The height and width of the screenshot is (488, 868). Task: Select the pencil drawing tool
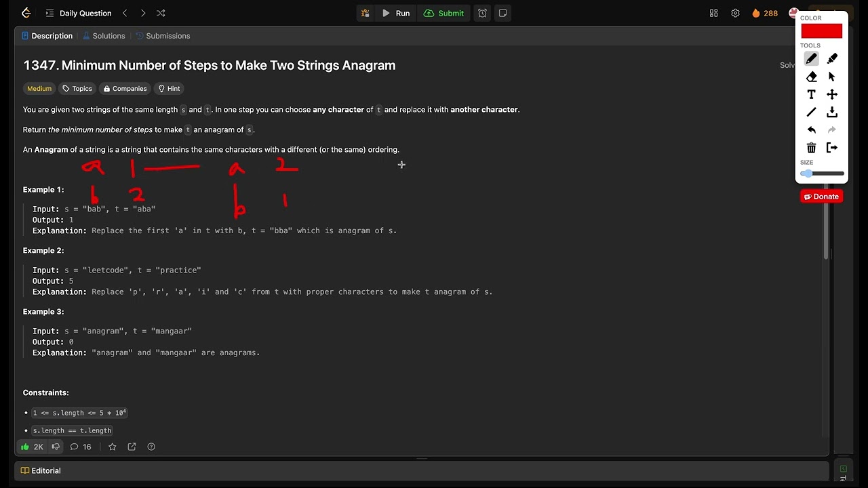[x=811, y=59]
